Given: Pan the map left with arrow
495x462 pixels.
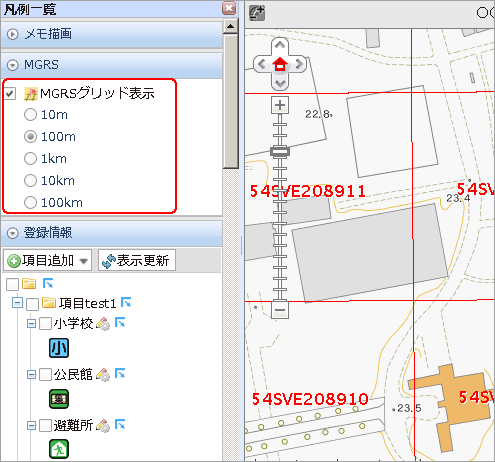Looking at the screenshot, I should pyautogui.click(x=262, y=64).
